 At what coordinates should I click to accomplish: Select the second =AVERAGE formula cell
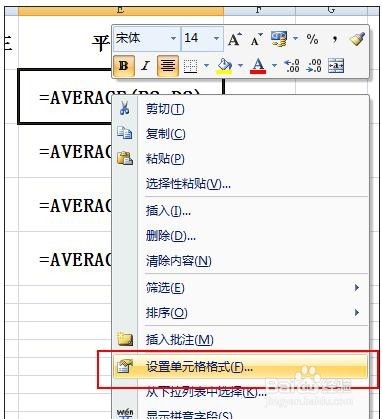pyautogui.click(x=65, y=151)
